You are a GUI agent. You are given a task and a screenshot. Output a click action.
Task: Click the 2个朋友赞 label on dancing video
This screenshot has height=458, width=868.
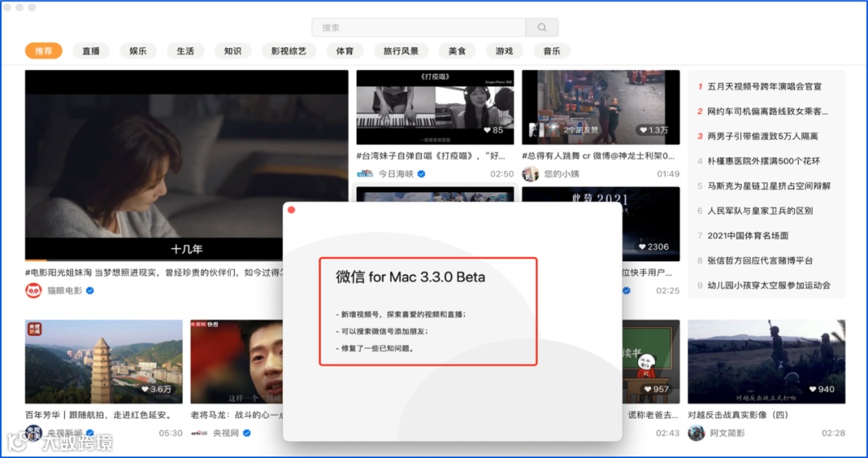(581, 130)
